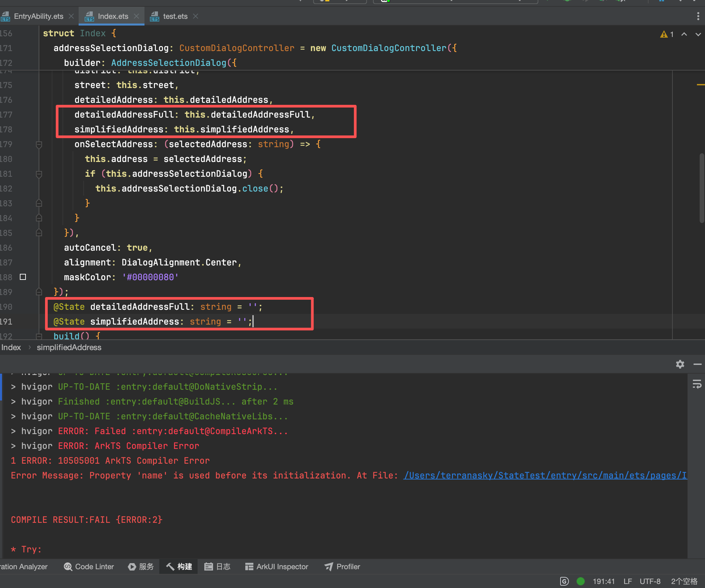Open the Profiler tool window

pos(342,566)
